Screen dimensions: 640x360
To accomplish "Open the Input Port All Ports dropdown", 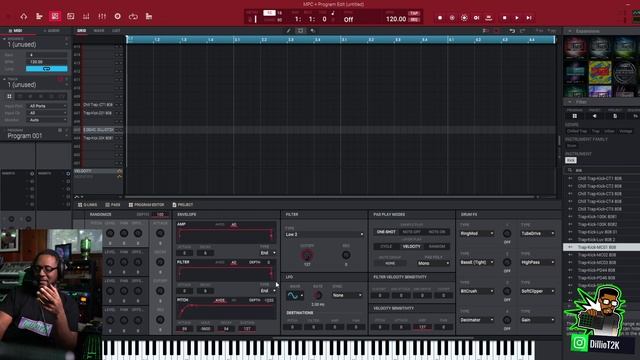I will coord(47,106).
